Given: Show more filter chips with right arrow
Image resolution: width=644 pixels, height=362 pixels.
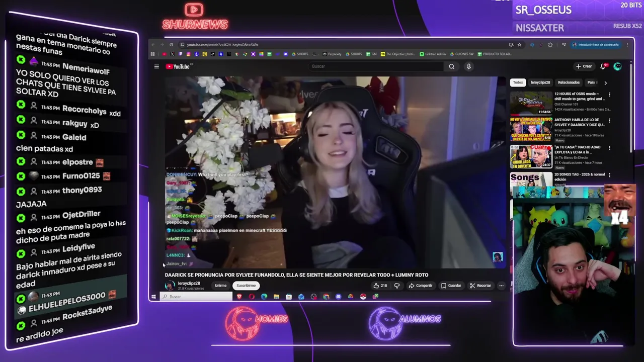Looking at the screenshot, I should (x=605, y=82).
